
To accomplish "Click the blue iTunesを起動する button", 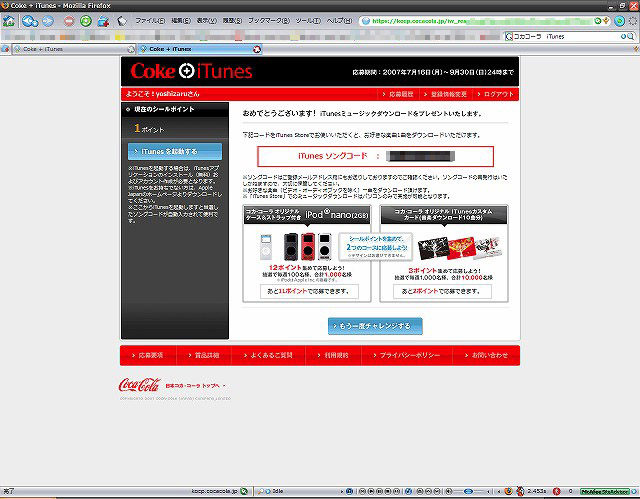I will (x=175, y=151).
